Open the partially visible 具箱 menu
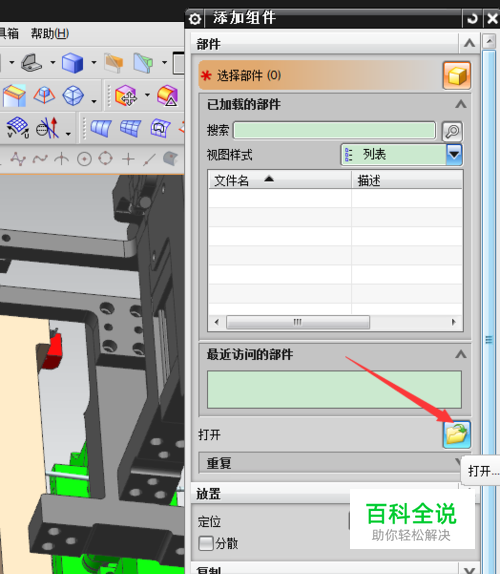 pyautogui.click(x=9, y=34)
